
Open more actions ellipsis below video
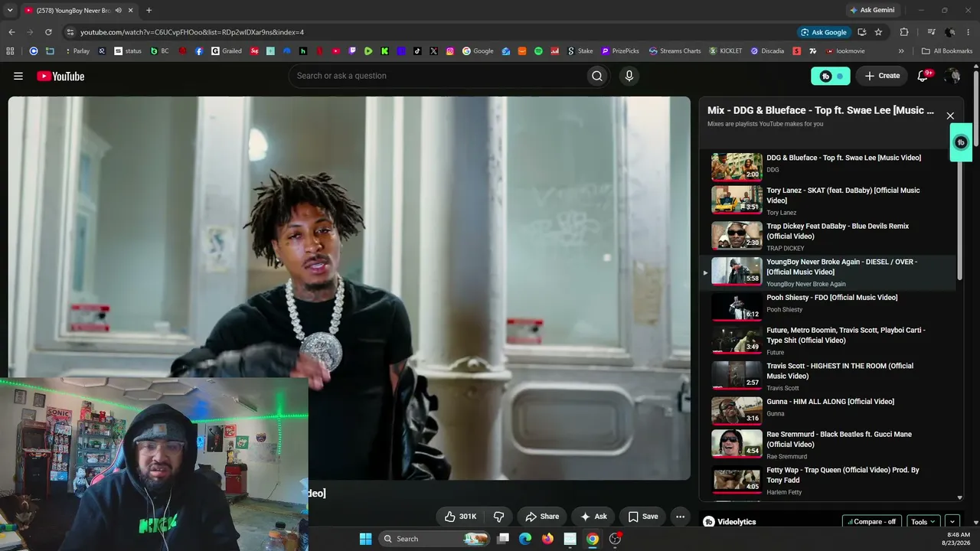680,517
